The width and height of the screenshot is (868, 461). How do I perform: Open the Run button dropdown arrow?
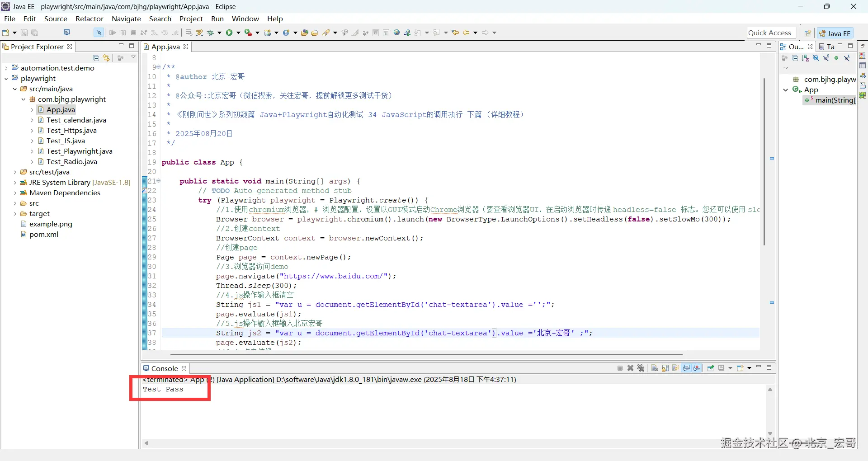pyautogui.click(x=238, y=33)
